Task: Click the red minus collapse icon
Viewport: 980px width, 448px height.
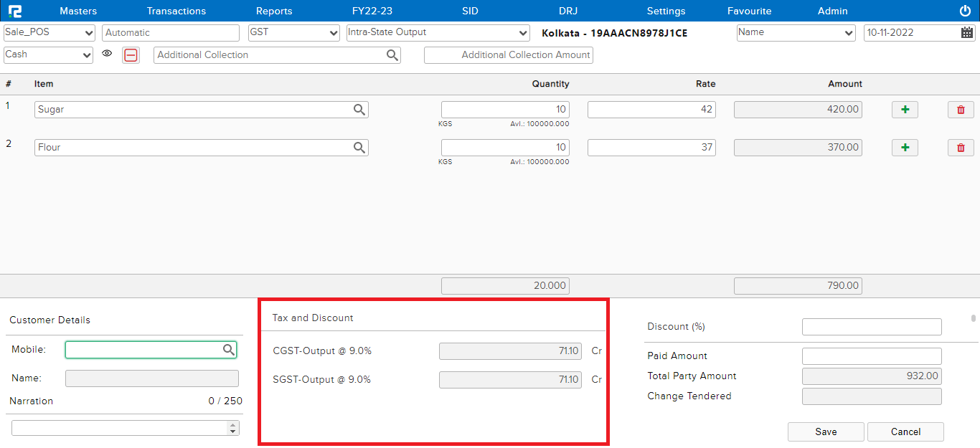Action: [131, 55]
